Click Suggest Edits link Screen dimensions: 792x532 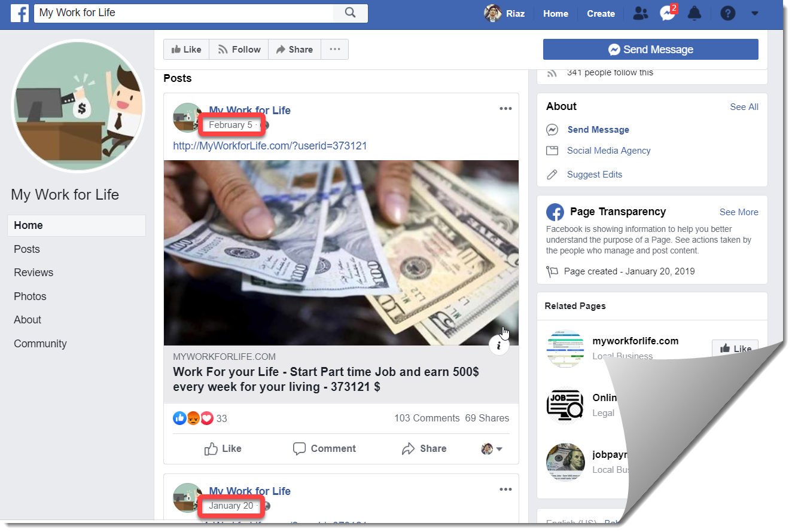(x=595, y=175)
